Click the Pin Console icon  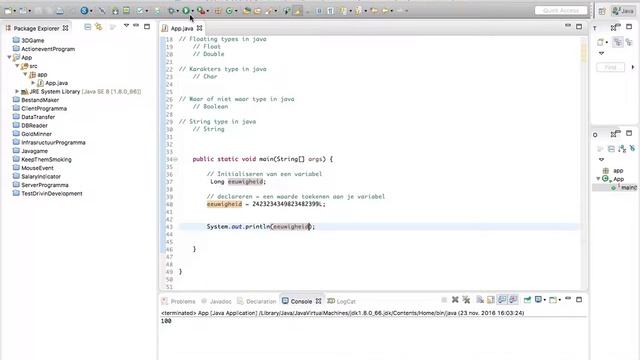coord(527,300)
